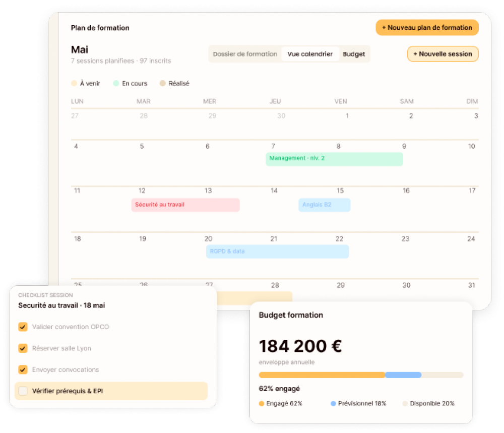Click 'Securité au travail · 18 mai' title
The width and height of the screenshot is (504, 433).
(61, 305)
